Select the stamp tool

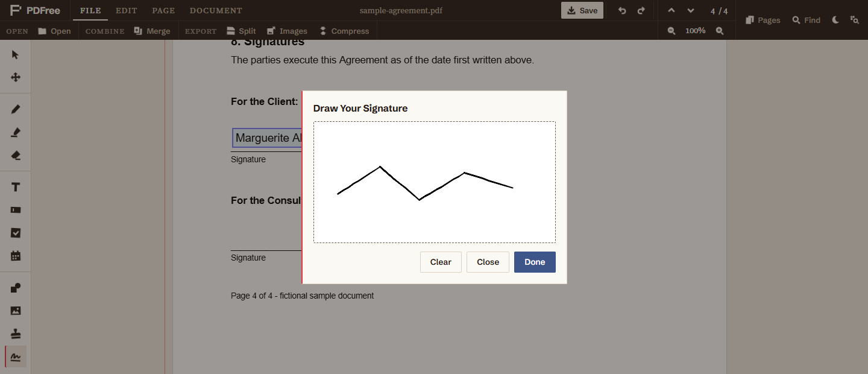point(16,334)
